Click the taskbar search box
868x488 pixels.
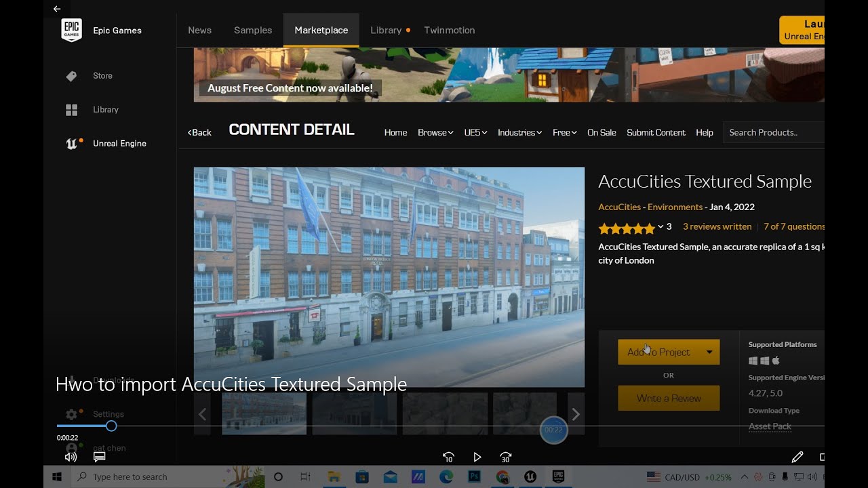tap(167, 477)
